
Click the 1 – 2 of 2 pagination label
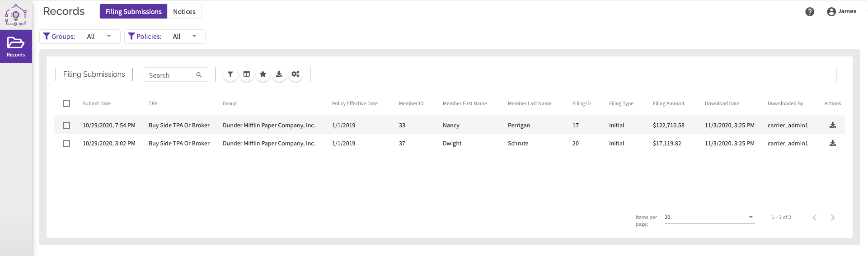[781, 217]
